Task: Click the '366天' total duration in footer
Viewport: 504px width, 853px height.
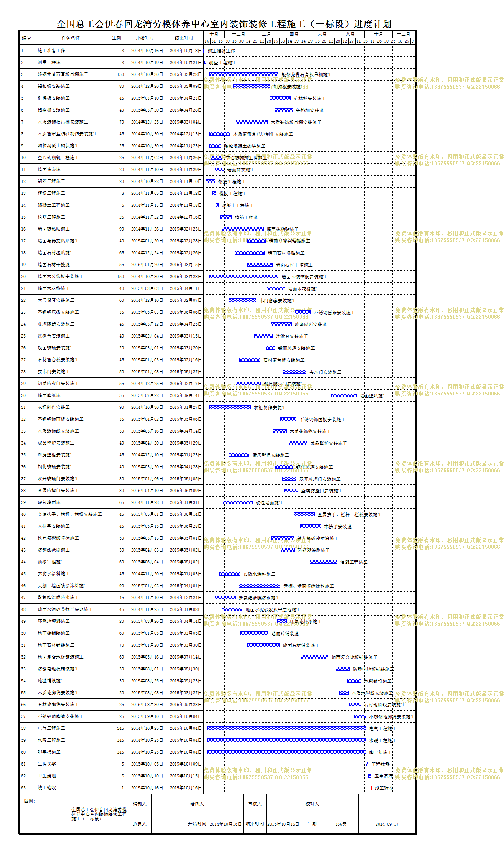Action: [x=341, y=824]
